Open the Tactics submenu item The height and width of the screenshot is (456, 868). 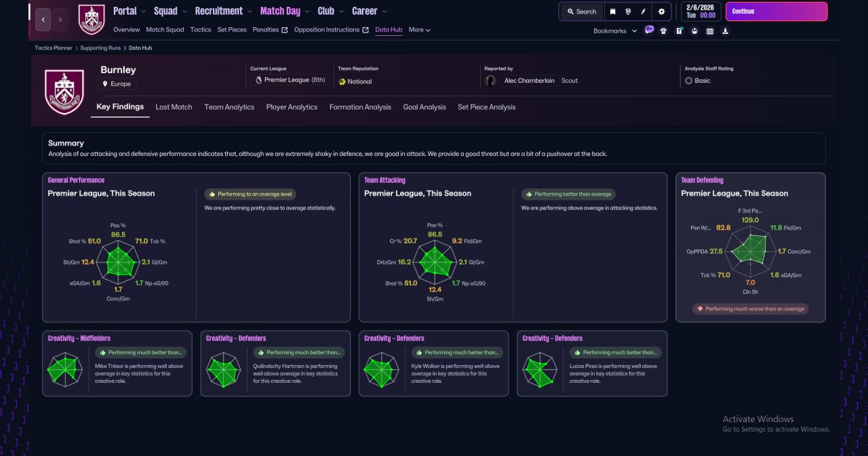[201, 30]
